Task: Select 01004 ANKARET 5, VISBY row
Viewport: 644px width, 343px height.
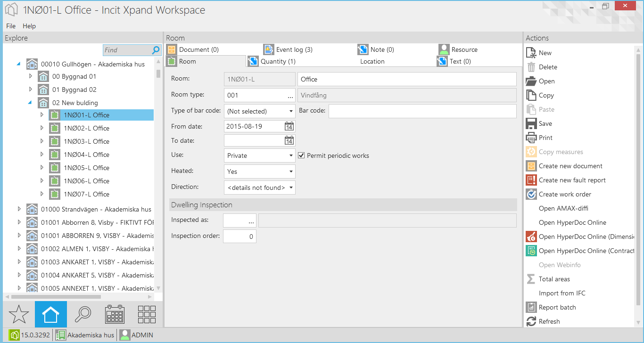Action: [98, 275]
